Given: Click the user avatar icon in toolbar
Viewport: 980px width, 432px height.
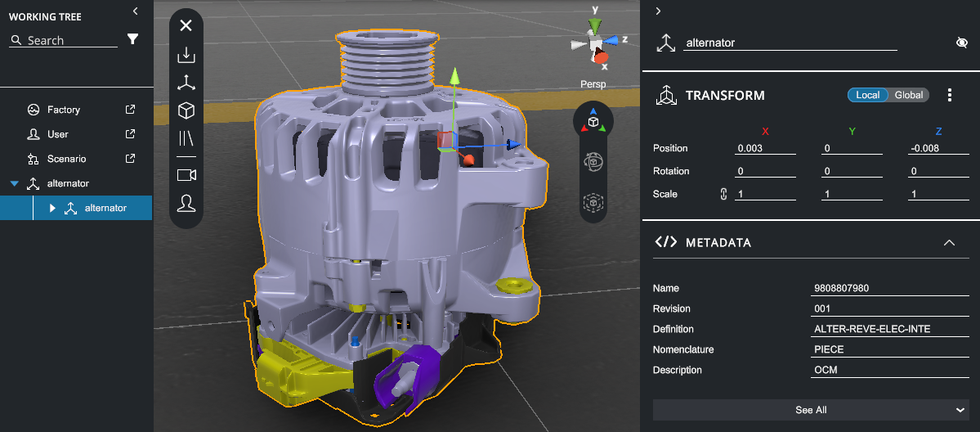Looking at the screenshot, I should pos(186,203).
